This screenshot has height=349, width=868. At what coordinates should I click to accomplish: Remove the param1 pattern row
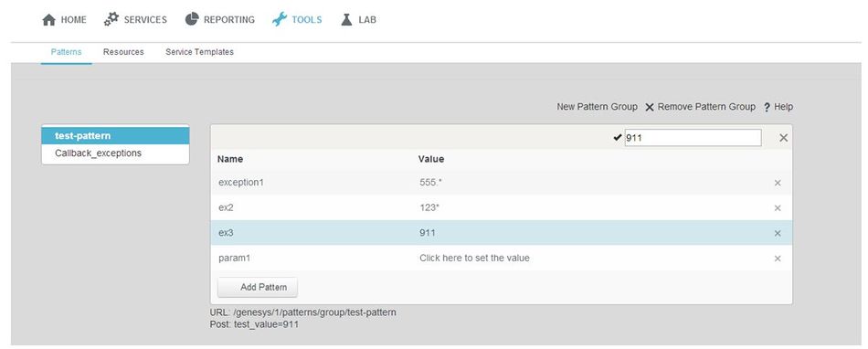778,259
